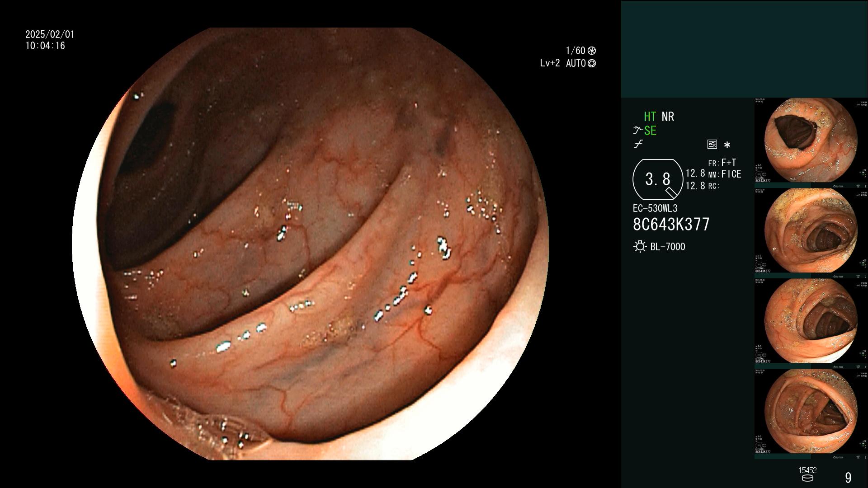The width and height of the screenshot is (868, 488).
Task: Click the scope model EC-530WL3
Action: [655, 208]
